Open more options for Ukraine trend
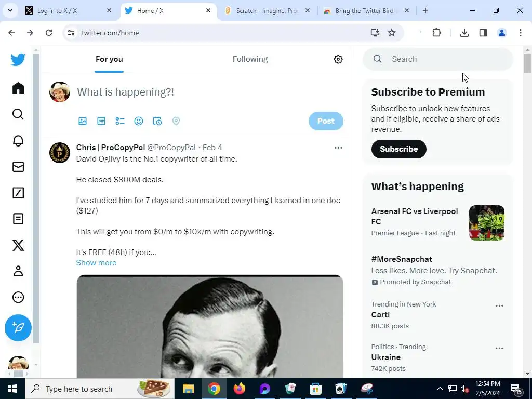Viewport: 532px width, 399px height. [499, 348]
